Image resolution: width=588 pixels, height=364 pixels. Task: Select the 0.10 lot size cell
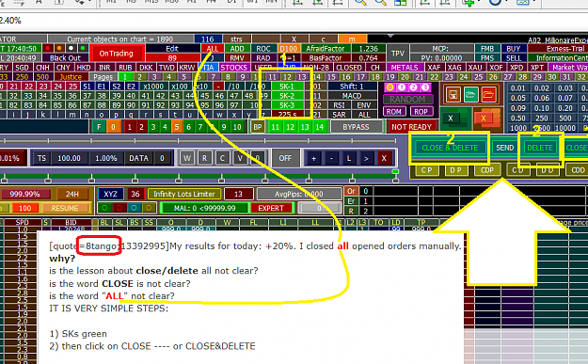542,108
